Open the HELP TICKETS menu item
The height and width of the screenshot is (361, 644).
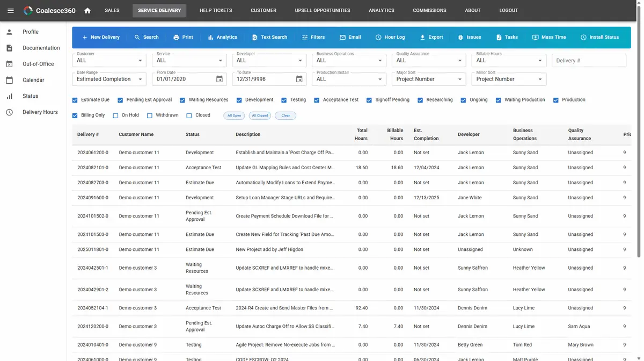coord(217,10)
